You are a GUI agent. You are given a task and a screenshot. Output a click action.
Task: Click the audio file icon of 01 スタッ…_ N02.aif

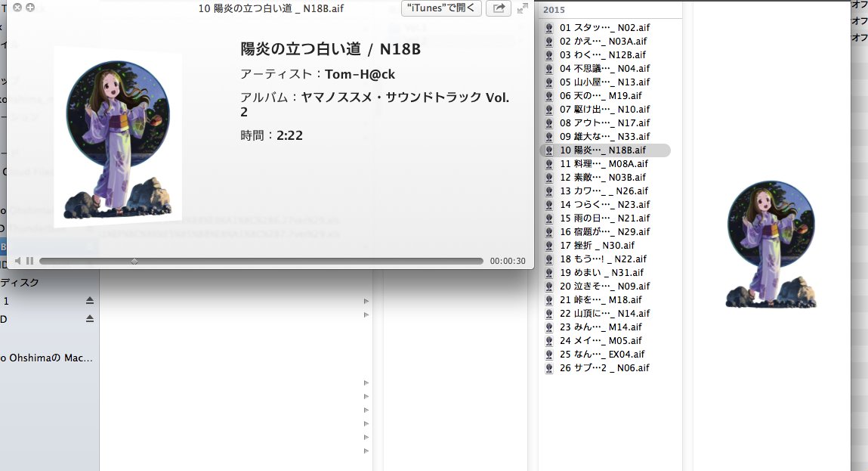(x=549, y=28)
